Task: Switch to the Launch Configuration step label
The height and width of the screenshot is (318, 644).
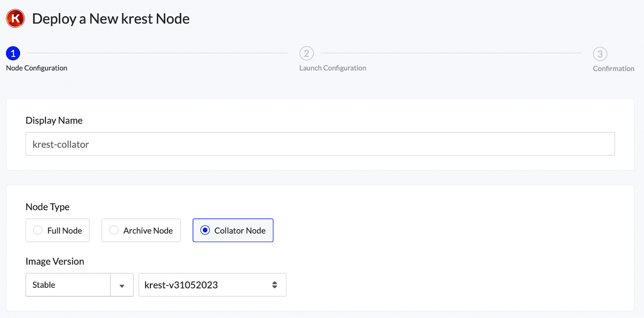Action: click(332, 68)
